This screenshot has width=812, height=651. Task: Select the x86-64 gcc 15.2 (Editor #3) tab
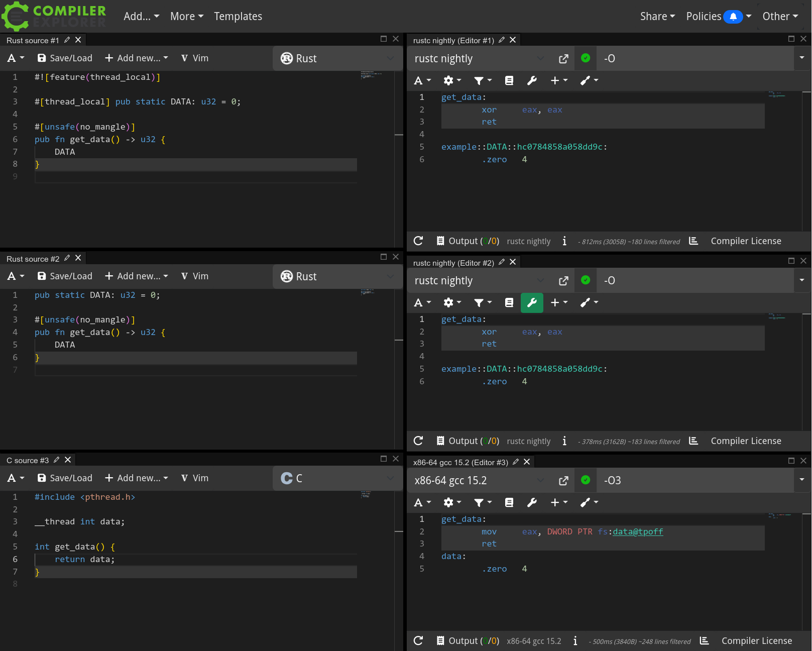[460, 462]
